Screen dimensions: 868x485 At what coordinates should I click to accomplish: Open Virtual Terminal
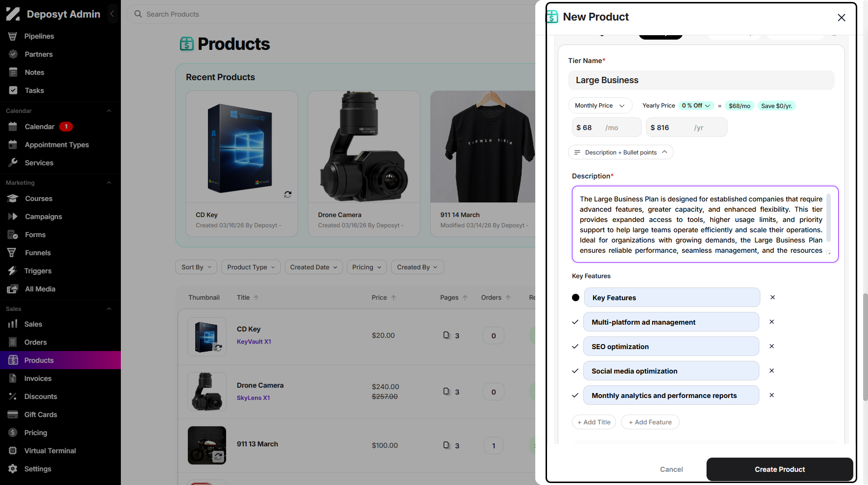(50, 451)
